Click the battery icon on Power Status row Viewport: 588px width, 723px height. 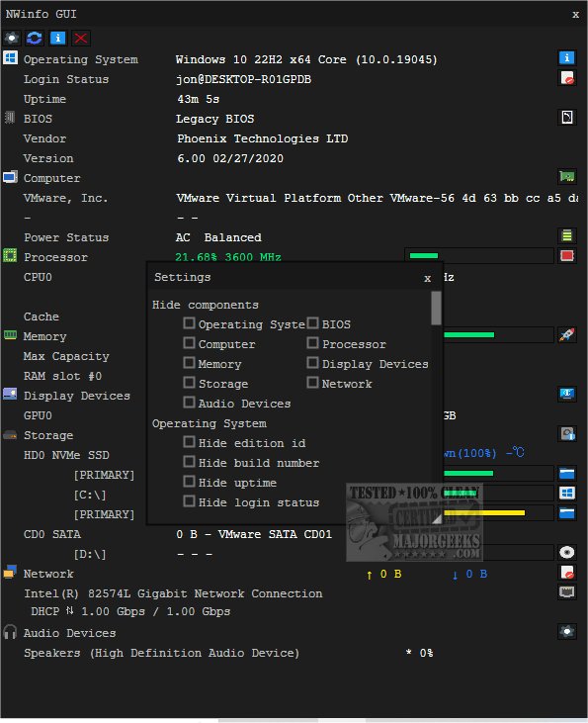point(567,235)
